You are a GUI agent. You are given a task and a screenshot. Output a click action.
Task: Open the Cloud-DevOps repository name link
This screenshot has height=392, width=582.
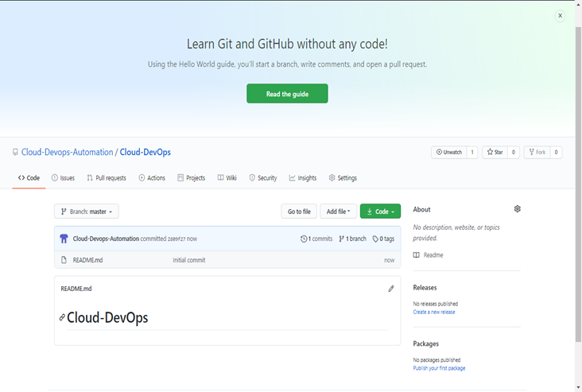tap(145, 152)
